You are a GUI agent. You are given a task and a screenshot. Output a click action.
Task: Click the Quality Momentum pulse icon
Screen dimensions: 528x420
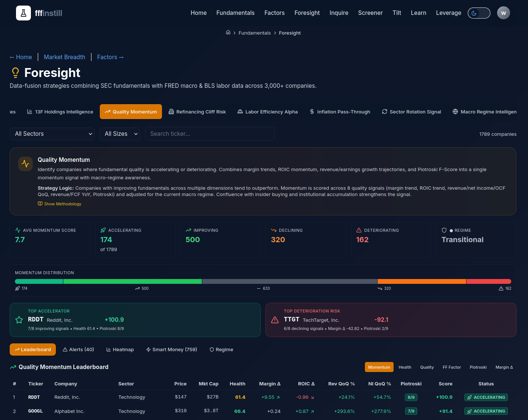tap(26, 164)
